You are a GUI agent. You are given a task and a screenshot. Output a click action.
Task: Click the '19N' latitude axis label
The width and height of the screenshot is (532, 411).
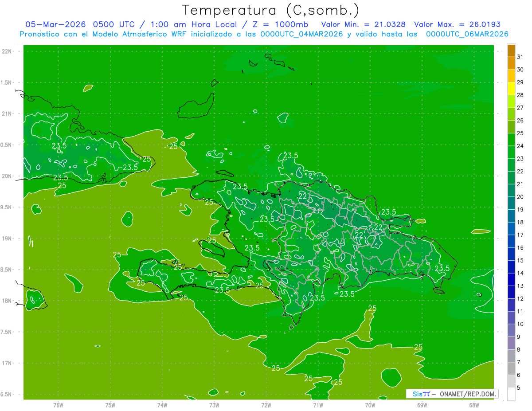click(6, 239)
